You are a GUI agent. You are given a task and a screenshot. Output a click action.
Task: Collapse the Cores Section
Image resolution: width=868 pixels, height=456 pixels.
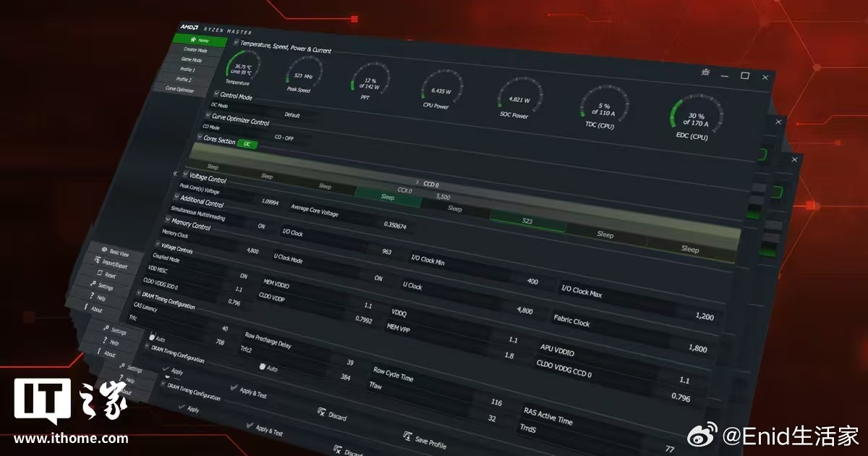tap(200, 137)
